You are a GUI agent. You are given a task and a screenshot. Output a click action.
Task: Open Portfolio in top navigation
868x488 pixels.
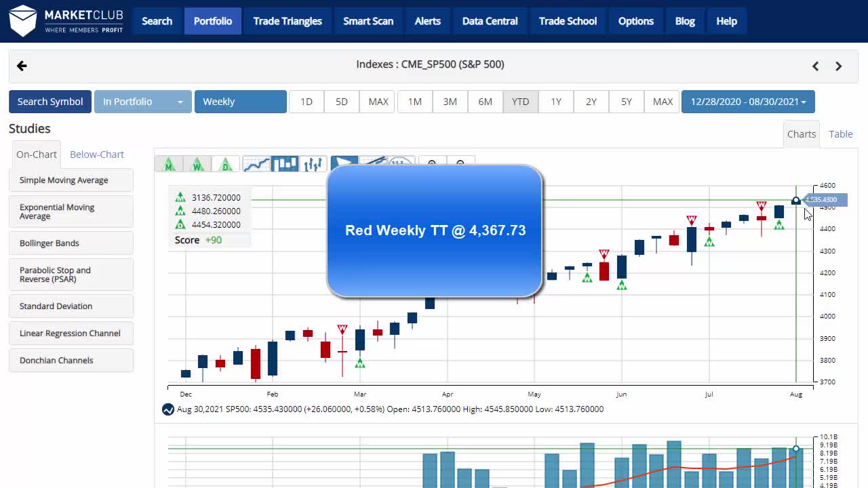[213, 21]
